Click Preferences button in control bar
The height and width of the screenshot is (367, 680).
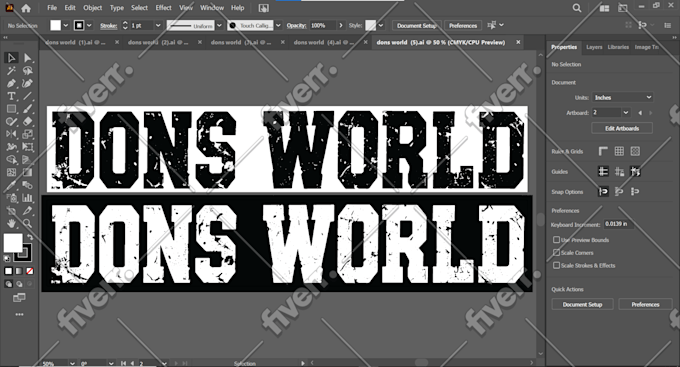pos(463,26)
